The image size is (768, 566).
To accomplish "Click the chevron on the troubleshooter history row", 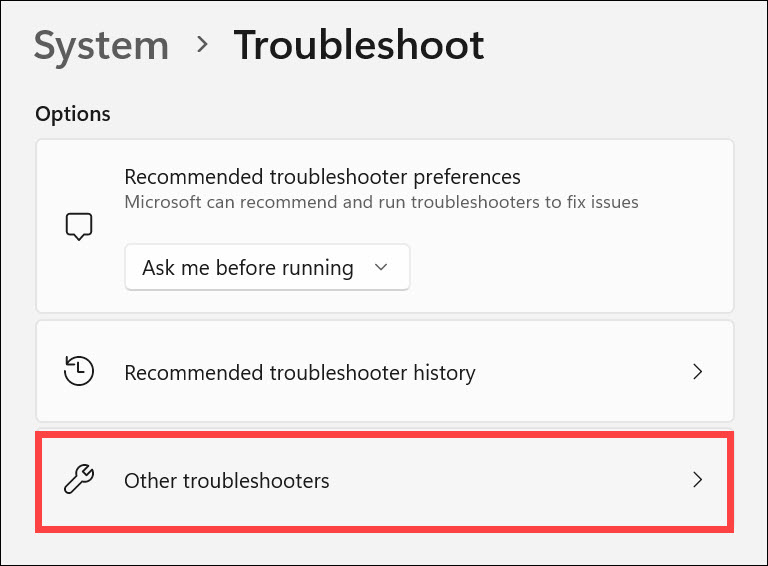I will click(698, 372).
